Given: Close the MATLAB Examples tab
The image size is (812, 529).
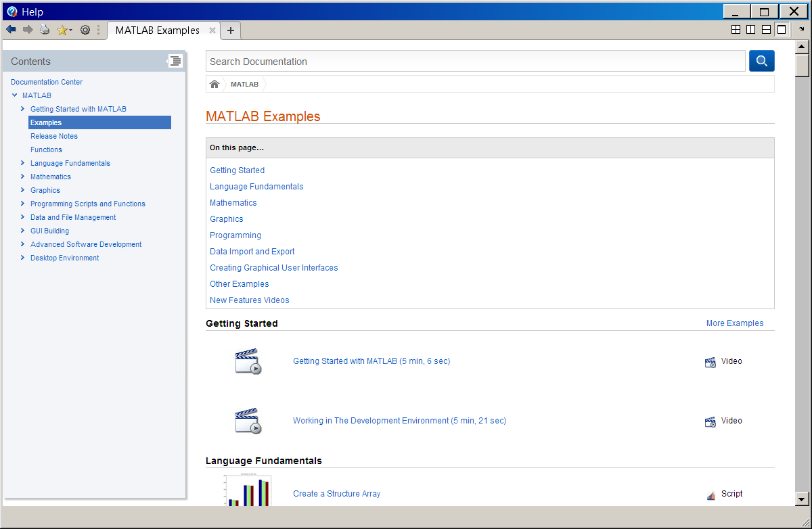Looking at the screenshot, I should pos(212,30).
